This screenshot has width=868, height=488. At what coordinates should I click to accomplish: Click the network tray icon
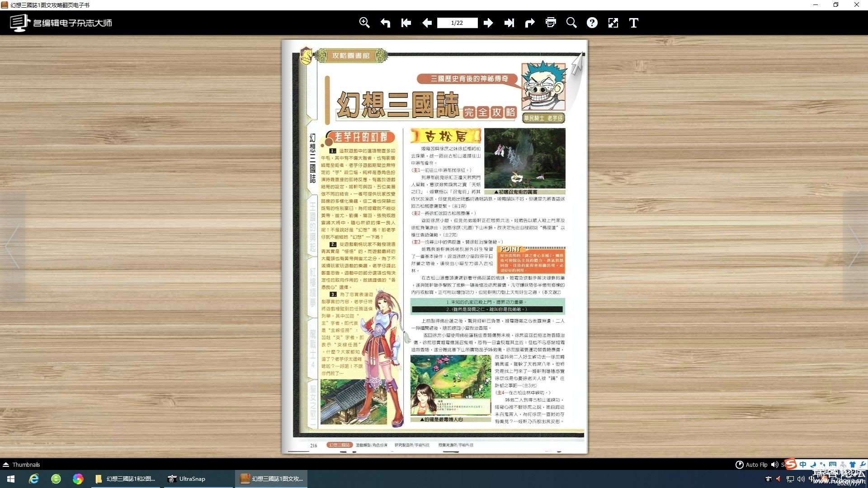pyautogui.click(x=790, y=479)
